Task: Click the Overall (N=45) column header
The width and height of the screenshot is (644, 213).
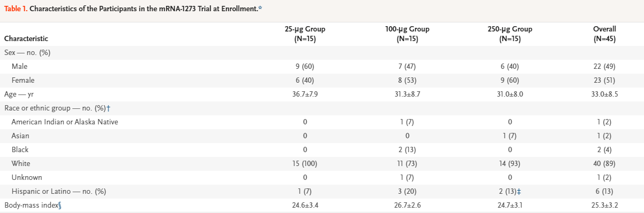Action: click(604, 34)
